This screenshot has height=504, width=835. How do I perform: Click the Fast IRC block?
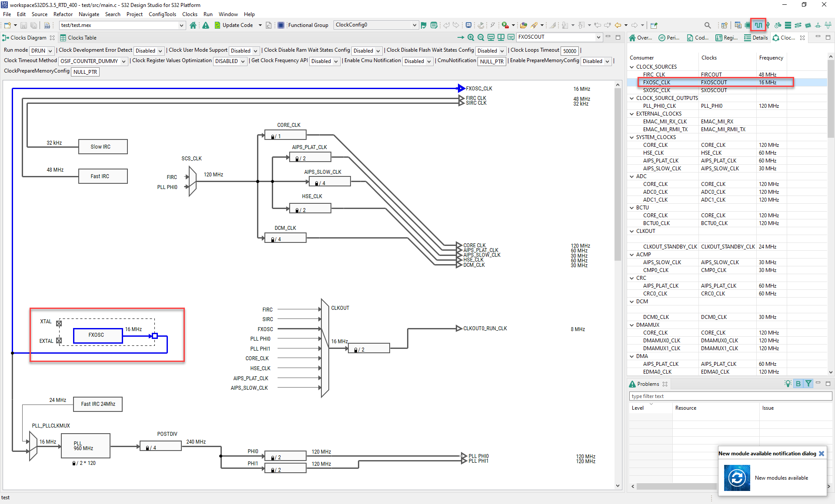(x=103, y=176)
